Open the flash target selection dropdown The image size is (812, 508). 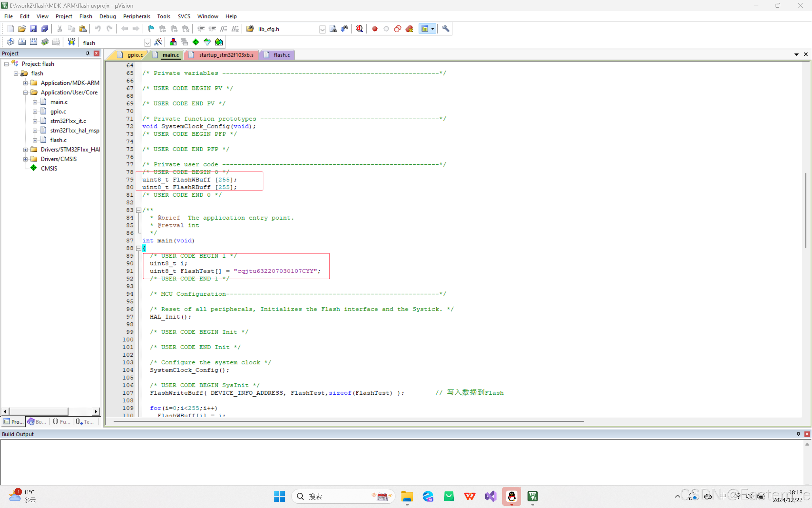tap(147, 43)
